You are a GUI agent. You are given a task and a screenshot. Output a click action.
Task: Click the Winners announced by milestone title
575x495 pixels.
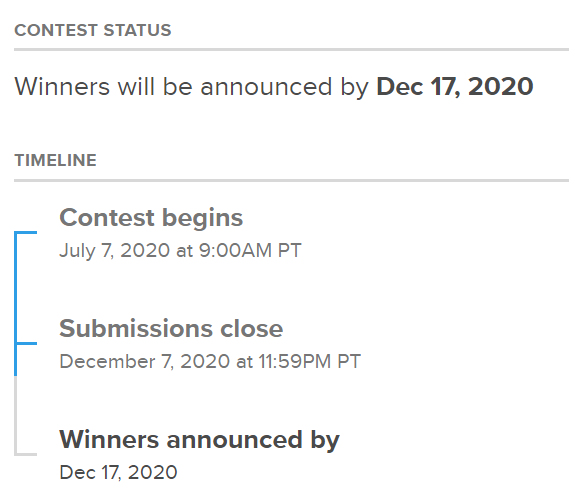point(199,440)
